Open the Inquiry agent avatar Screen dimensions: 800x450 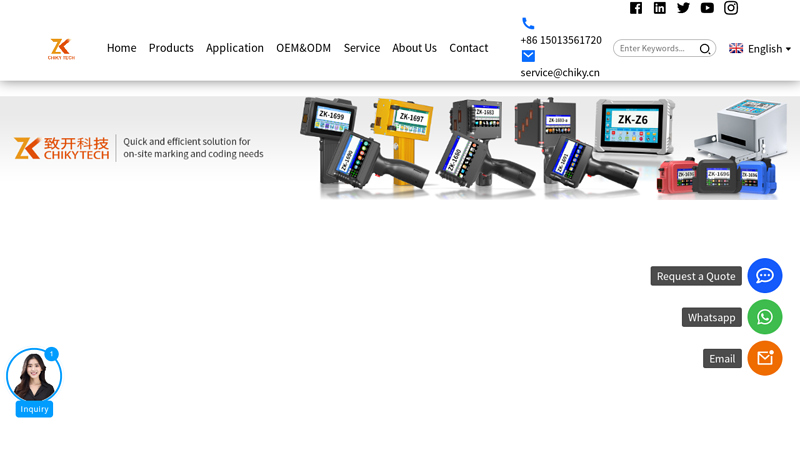[x=34, y=376]
